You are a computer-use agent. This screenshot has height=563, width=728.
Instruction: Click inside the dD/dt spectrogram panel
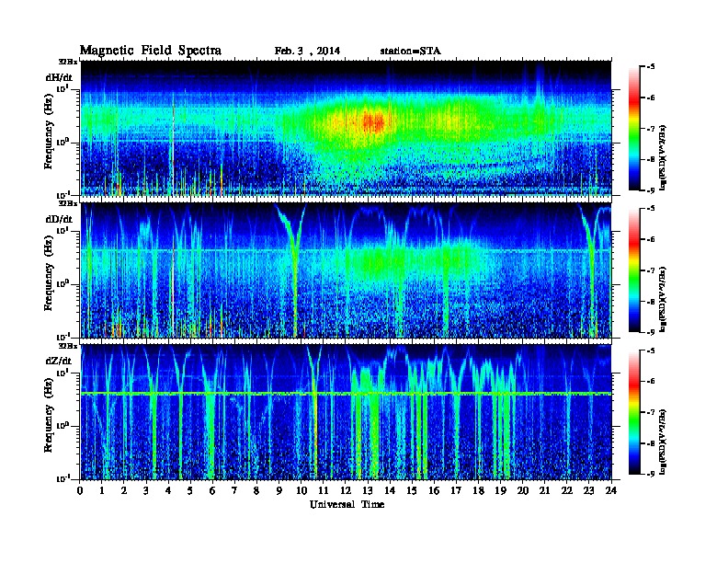[x=346, y=270]
